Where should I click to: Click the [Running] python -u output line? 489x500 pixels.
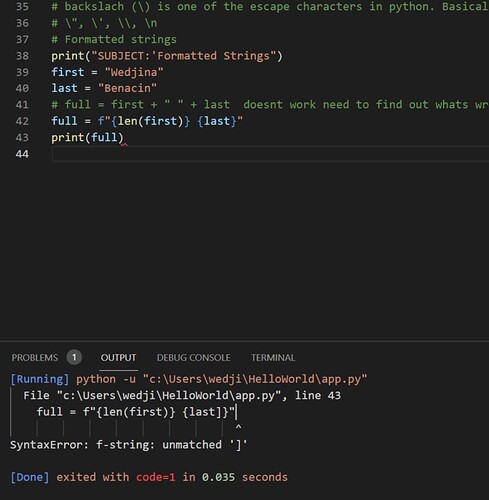coord(189,379)
